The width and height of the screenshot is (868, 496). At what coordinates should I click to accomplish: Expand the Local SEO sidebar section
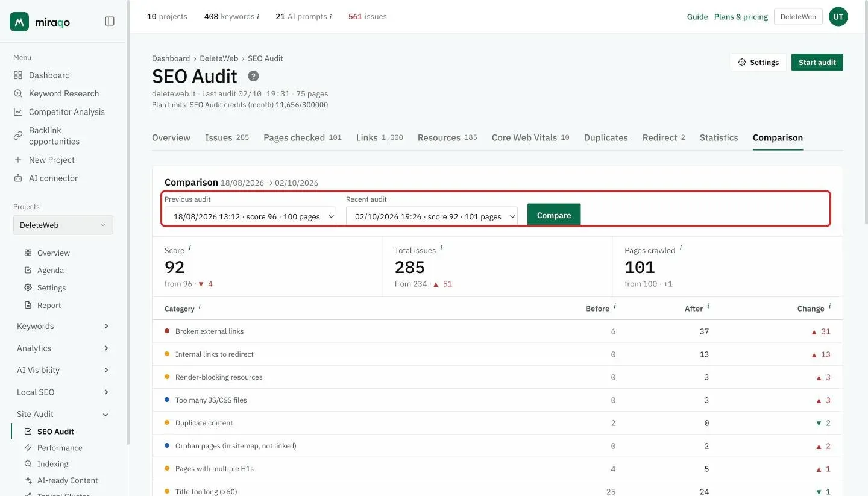click(63, 392)
